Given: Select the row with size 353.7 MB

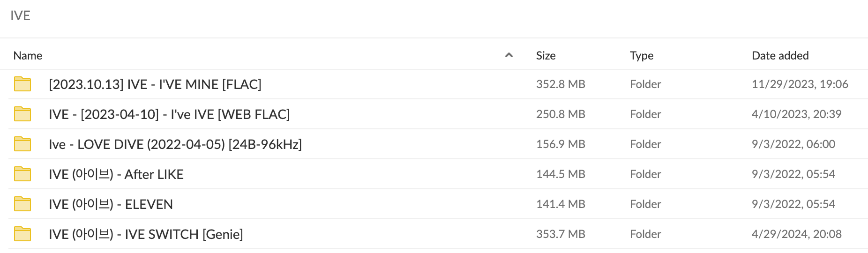Looking at the screenshot, I should 561,234.
